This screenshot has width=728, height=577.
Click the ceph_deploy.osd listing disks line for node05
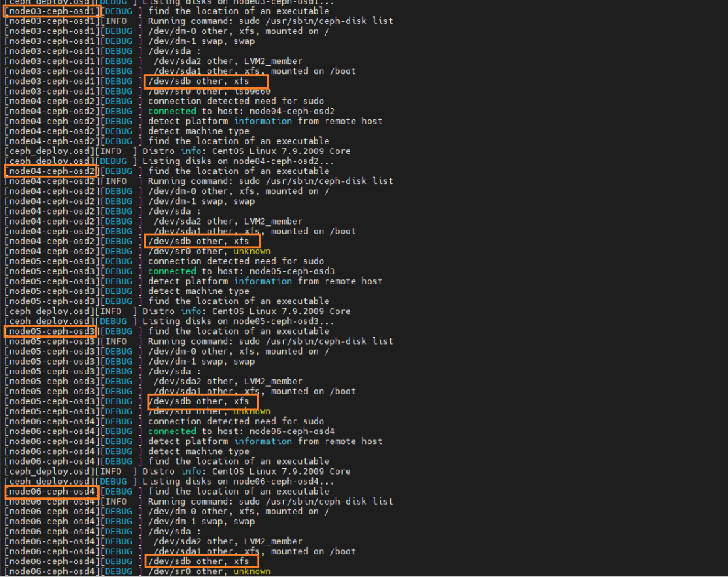[235, 321]
